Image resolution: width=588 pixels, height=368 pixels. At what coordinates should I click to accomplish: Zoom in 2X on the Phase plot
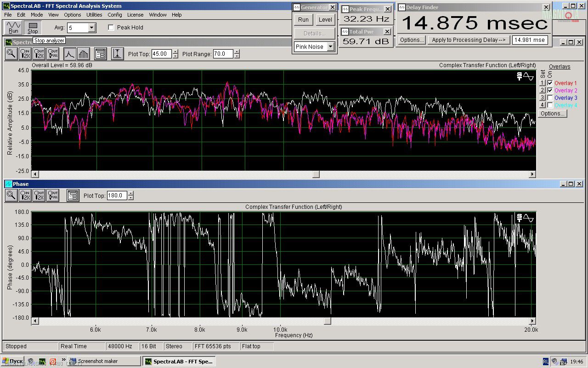tap(25, 195)
